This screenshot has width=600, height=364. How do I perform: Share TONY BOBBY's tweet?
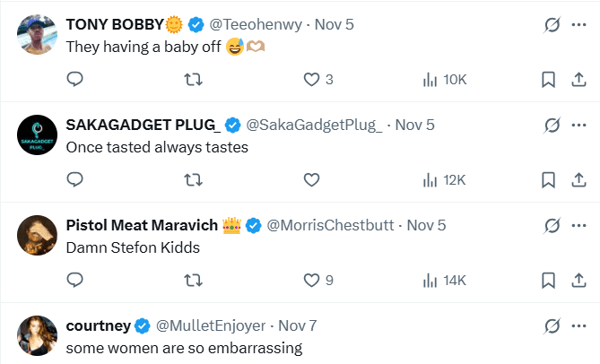click(578, 80)
